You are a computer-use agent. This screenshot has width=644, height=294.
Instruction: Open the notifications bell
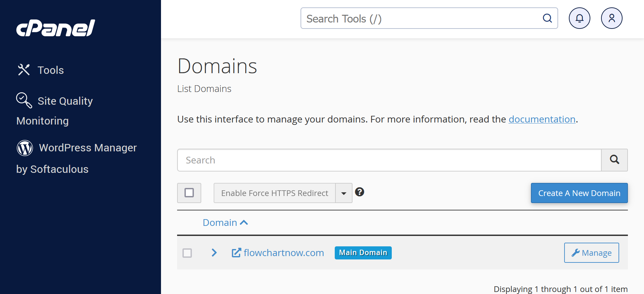coord(580,18)
